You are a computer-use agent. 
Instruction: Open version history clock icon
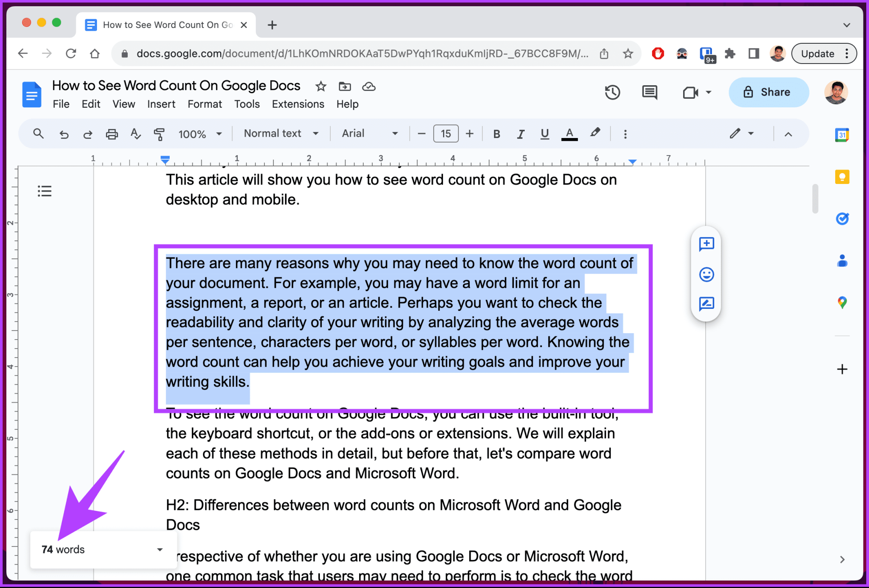point(612,92)
